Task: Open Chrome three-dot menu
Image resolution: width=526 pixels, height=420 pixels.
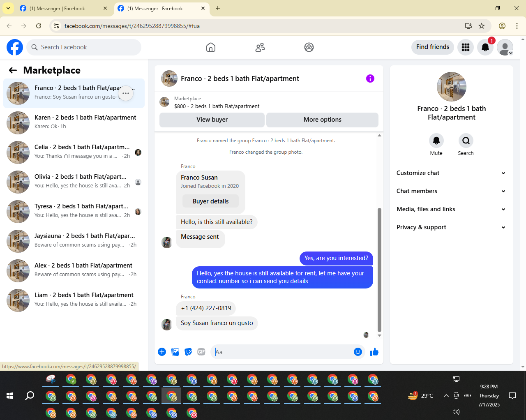Action: tap(517, 26)
